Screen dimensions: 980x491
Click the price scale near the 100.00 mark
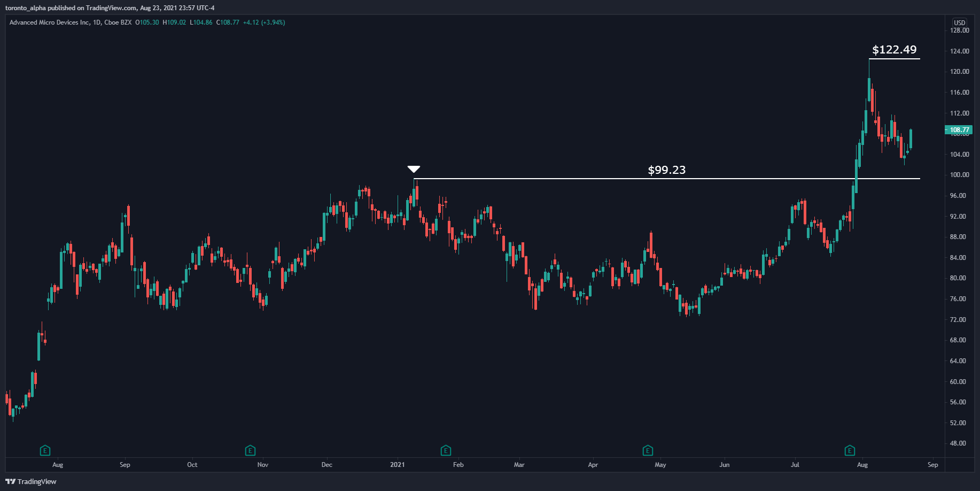959,175
